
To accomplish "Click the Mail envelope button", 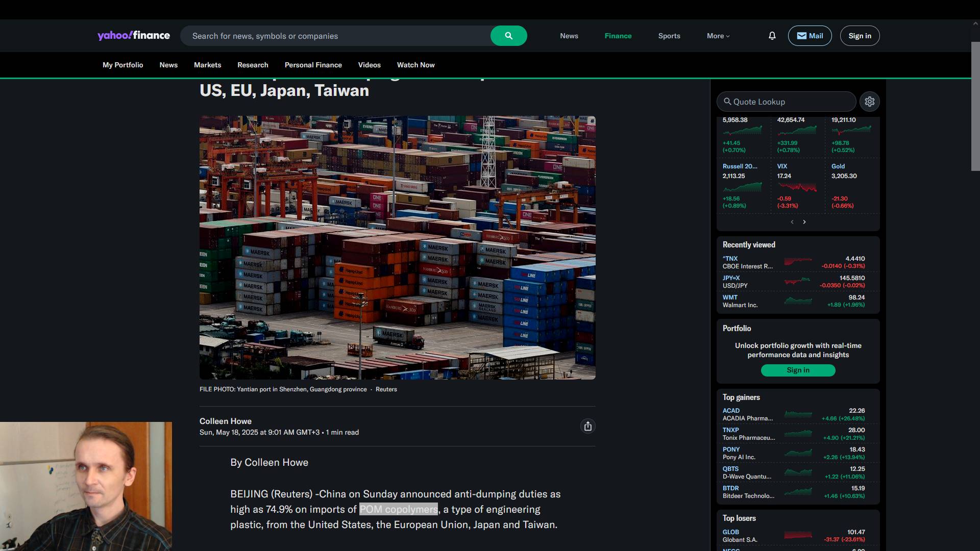I will pos(810,36).
